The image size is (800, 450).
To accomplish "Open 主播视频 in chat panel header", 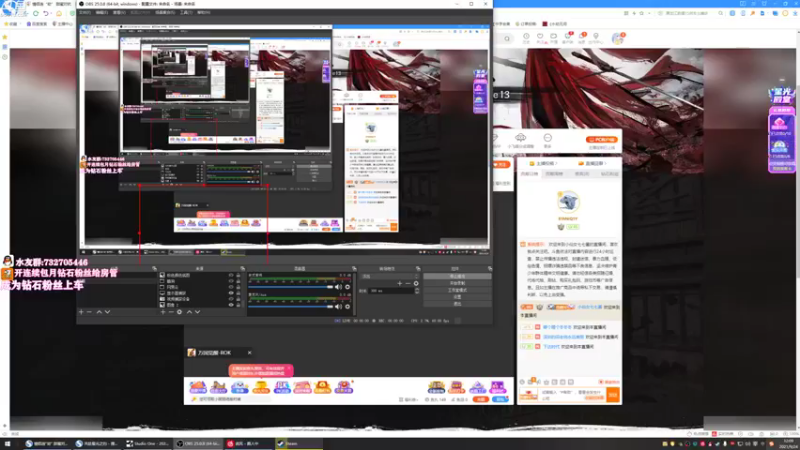I will tap(545, 163).
